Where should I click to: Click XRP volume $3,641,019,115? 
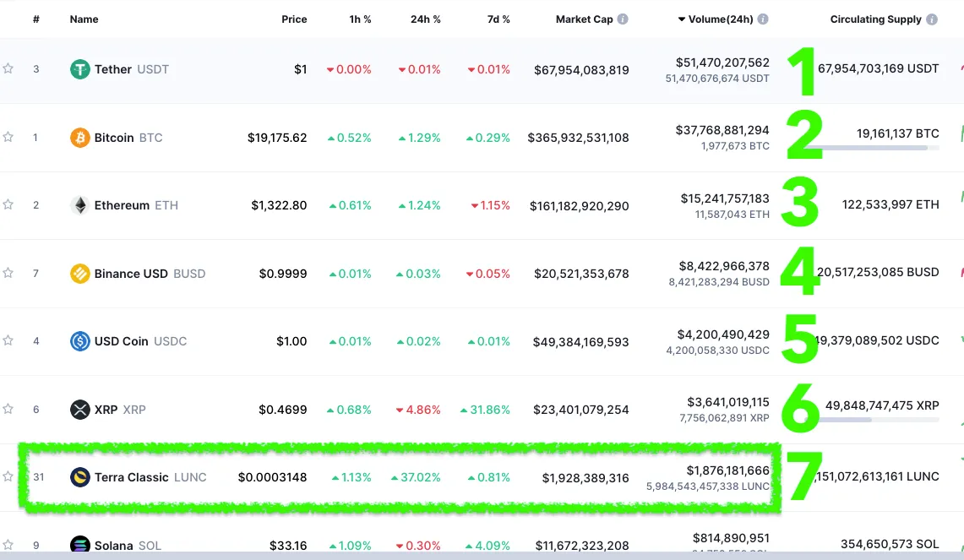[x=728, y=402]
